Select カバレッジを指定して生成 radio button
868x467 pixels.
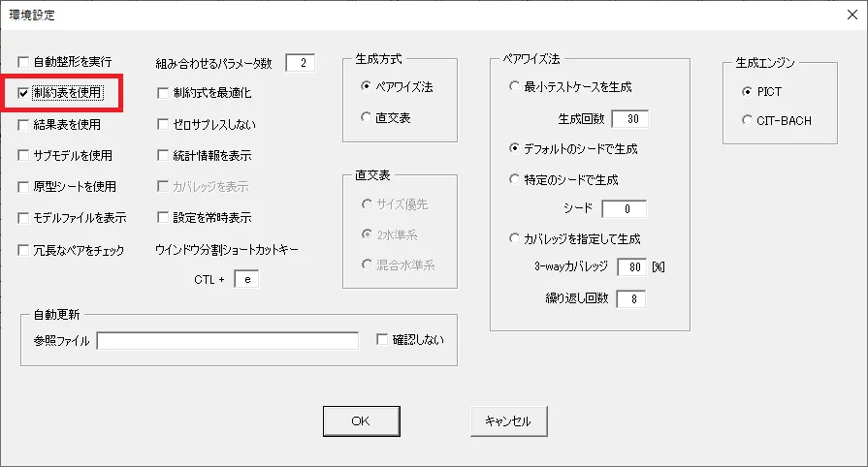(x=514, y=238)
